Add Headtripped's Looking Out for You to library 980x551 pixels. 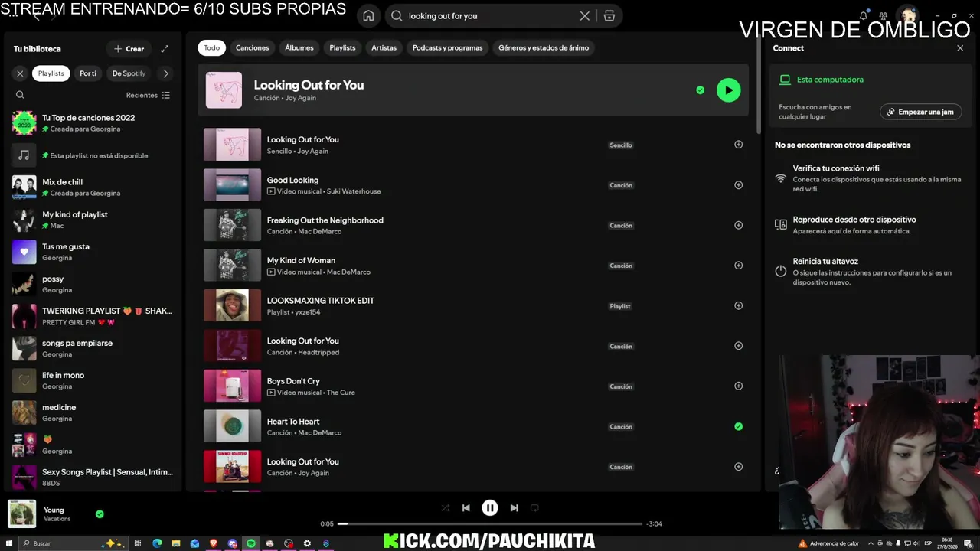click(x=738, y=346)
